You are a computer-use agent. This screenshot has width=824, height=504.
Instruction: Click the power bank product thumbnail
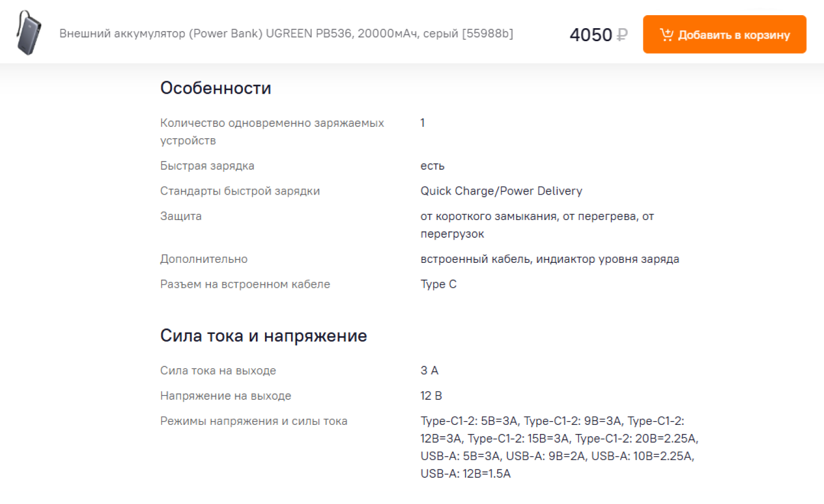click(x=29, y=33)
